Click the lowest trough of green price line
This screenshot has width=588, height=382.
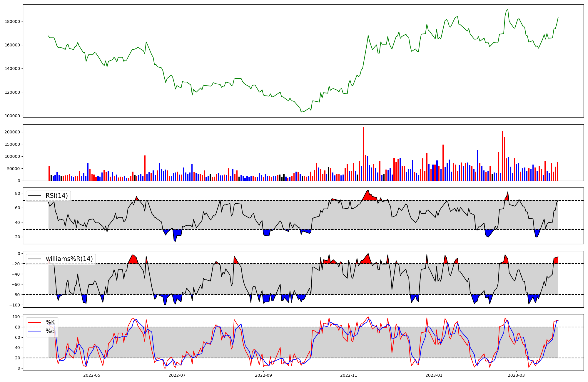tap(301, 112)
